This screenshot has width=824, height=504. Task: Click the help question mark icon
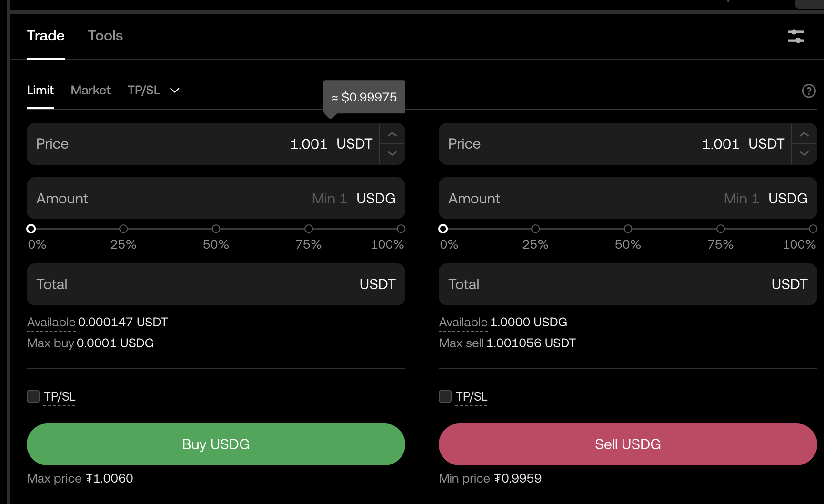809,91
